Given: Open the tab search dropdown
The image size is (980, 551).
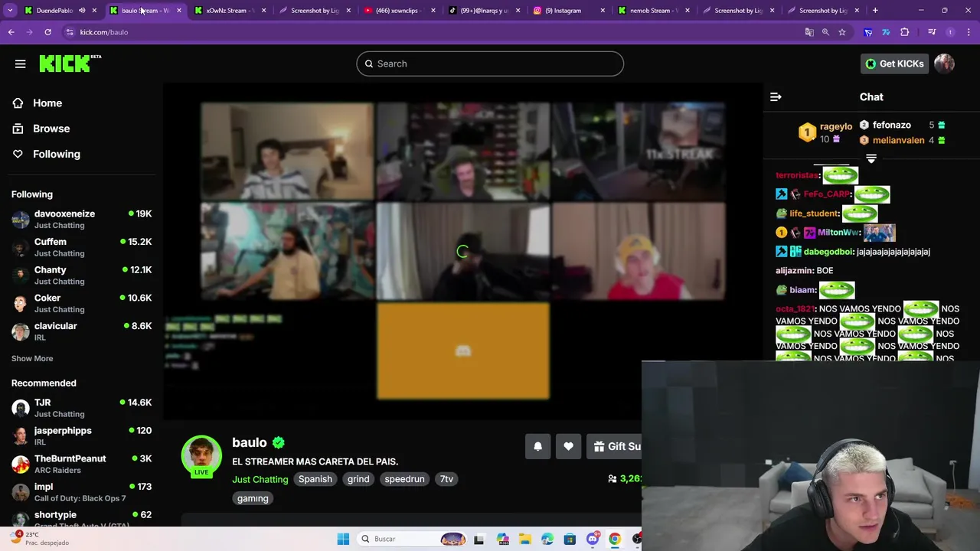Looking at the screenshot, I should (10, 11).
